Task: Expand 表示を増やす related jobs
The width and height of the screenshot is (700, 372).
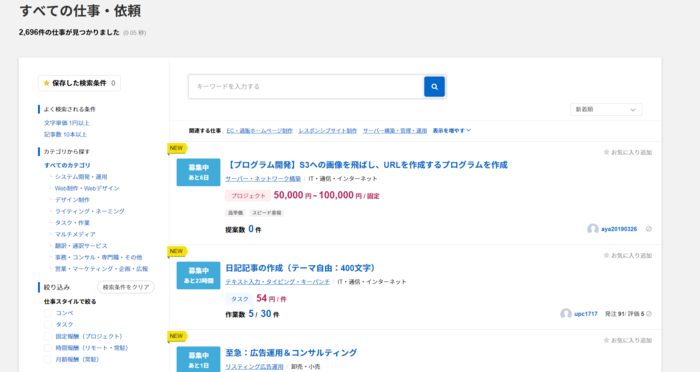Action: 452,131
